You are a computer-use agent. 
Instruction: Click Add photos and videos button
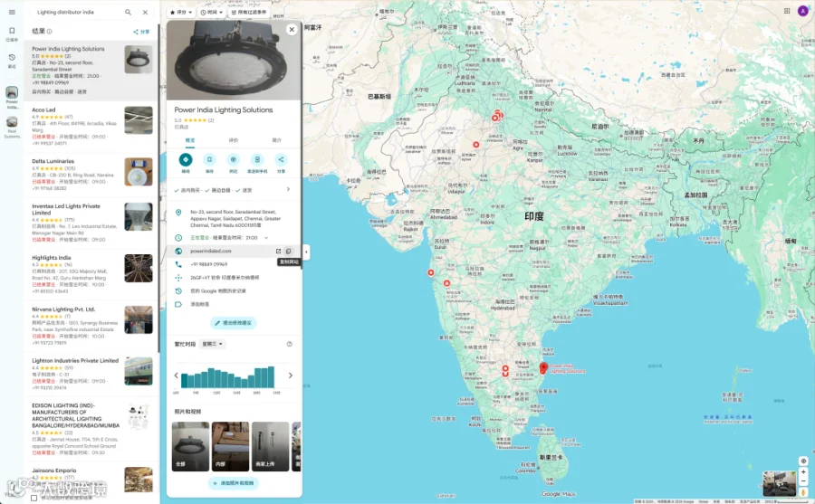(x=234, y=483)
